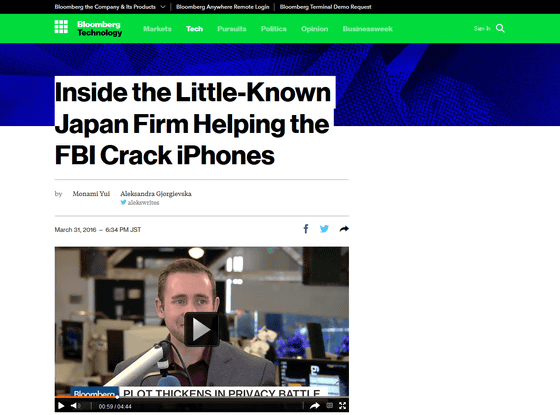Play the video with center play button
The height and width of the screenshot is (415, 560).
[201, 329]
